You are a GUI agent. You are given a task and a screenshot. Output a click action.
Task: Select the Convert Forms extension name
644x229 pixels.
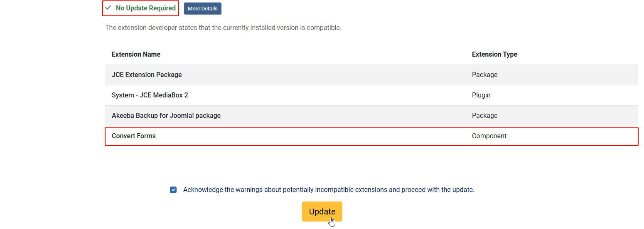(133, 136)
